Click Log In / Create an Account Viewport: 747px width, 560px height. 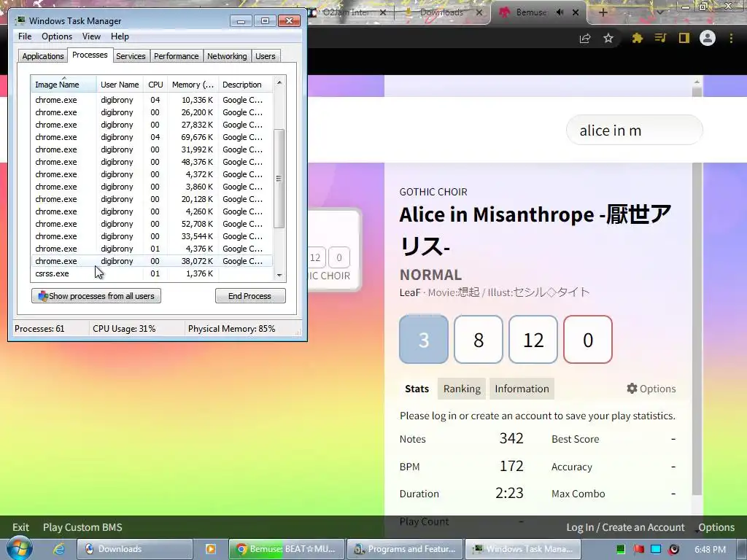coord(625,527)
